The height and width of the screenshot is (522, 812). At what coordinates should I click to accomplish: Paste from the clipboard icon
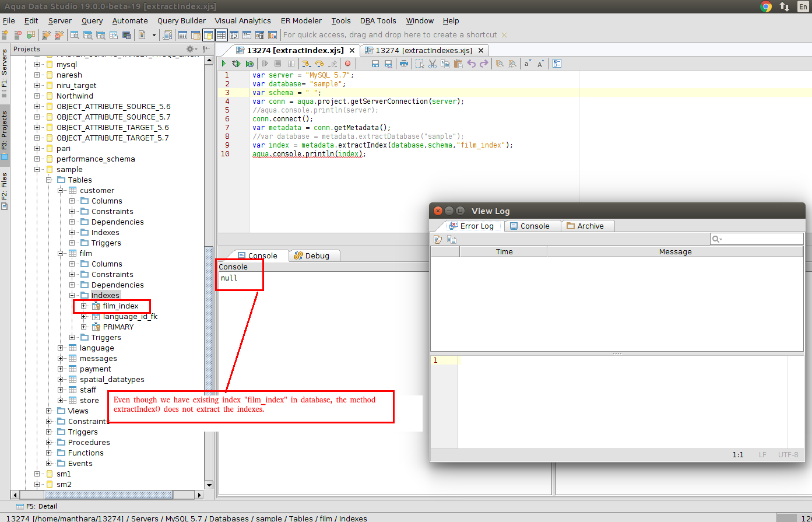[458, 64]
